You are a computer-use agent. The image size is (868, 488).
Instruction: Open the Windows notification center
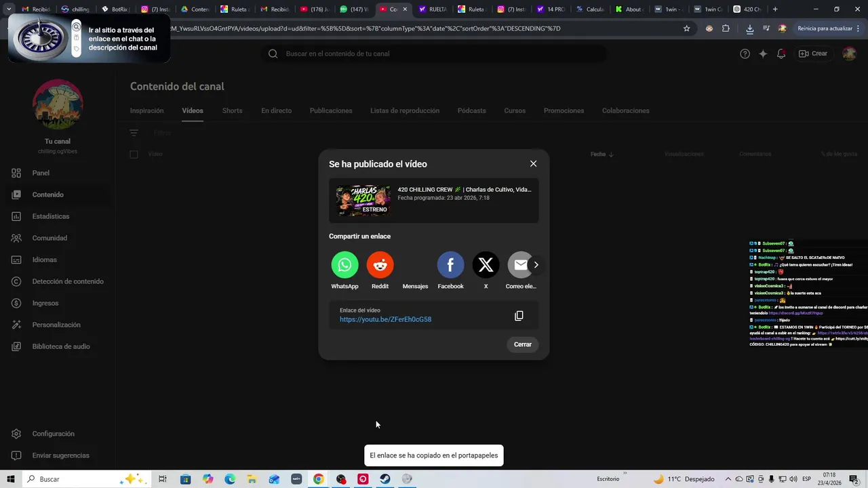click(x=854, y=479)
